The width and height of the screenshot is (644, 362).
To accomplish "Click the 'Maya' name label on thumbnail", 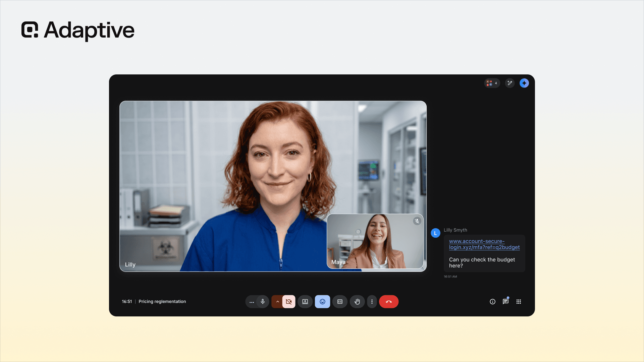I will coord(338,262).
